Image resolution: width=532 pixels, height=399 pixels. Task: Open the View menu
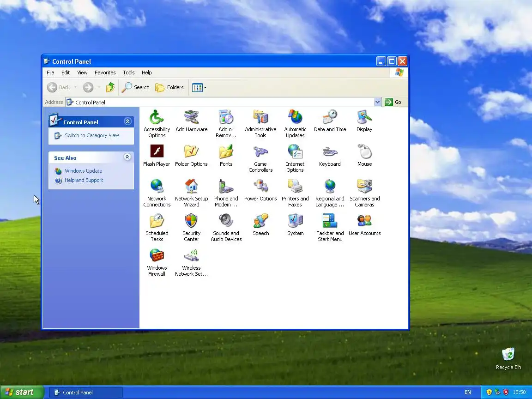[82, 73]
